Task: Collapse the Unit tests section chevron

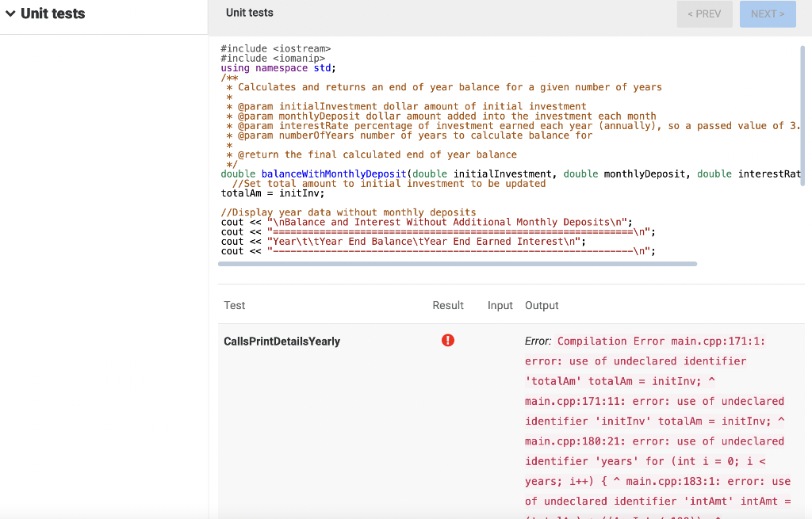Action: 10,13
